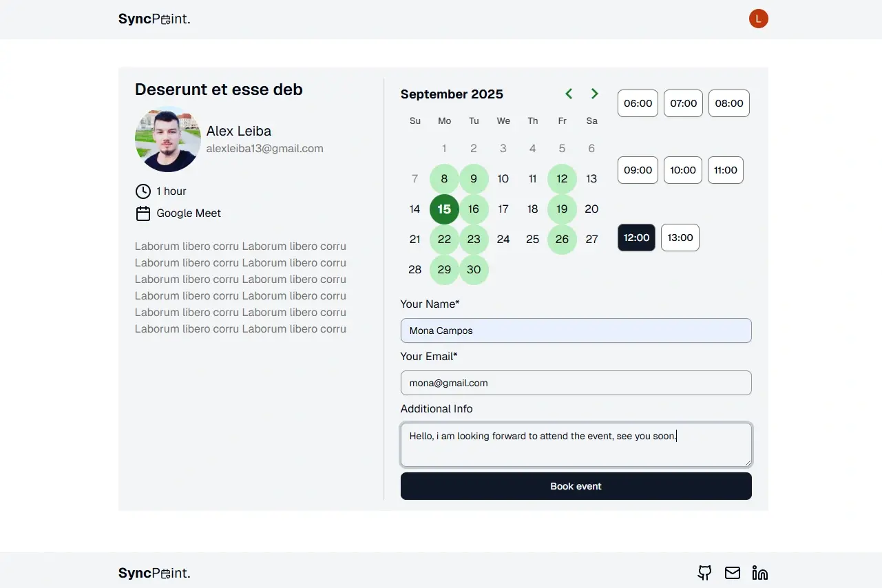
Task: Click the Additional Info text area
Action: point(576,445)
